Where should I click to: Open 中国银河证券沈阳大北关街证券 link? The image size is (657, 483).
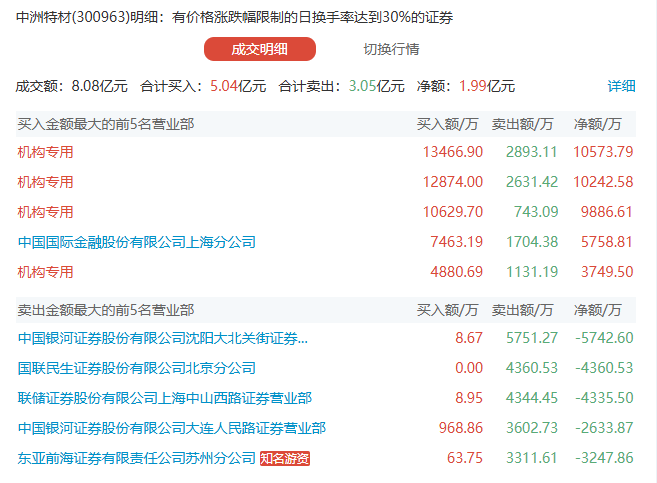[x=163, y=338]
